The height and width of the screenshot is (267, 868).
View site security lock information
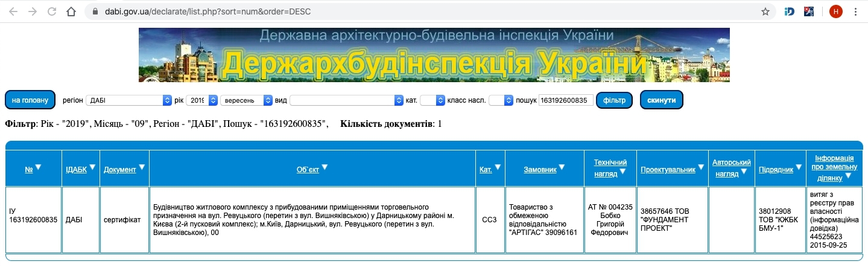coord(95,11)
